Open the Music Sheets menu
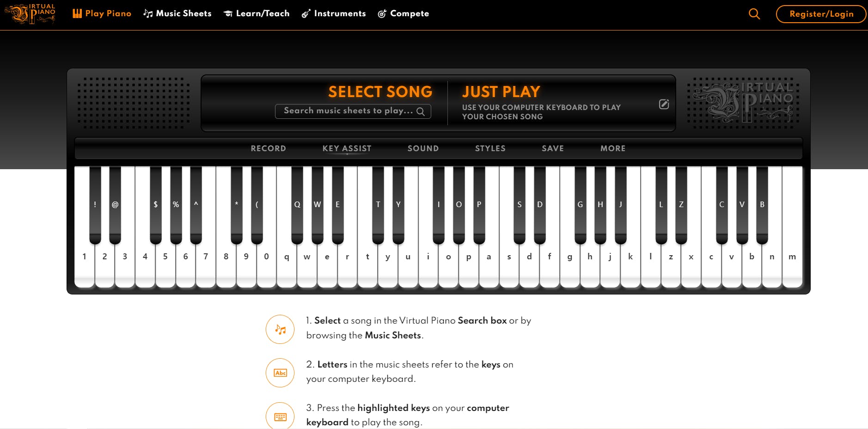868x429 pixels. point(177,13)
